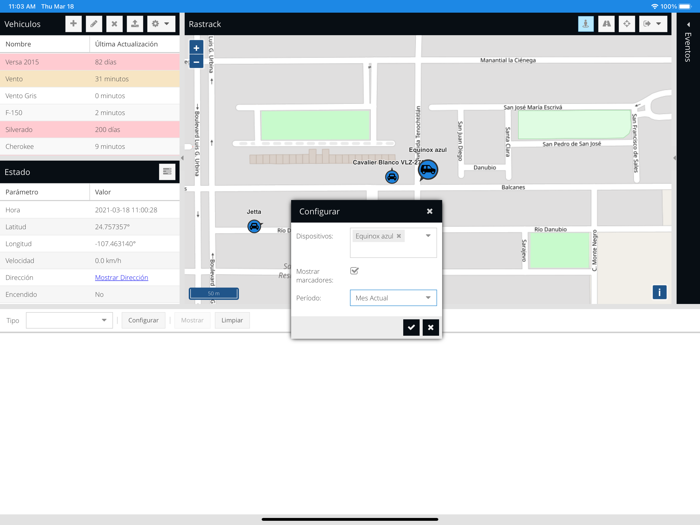700x525 pixels.
Task: Click the Dispositivos input field area
Action: click(x=393, y=243)
